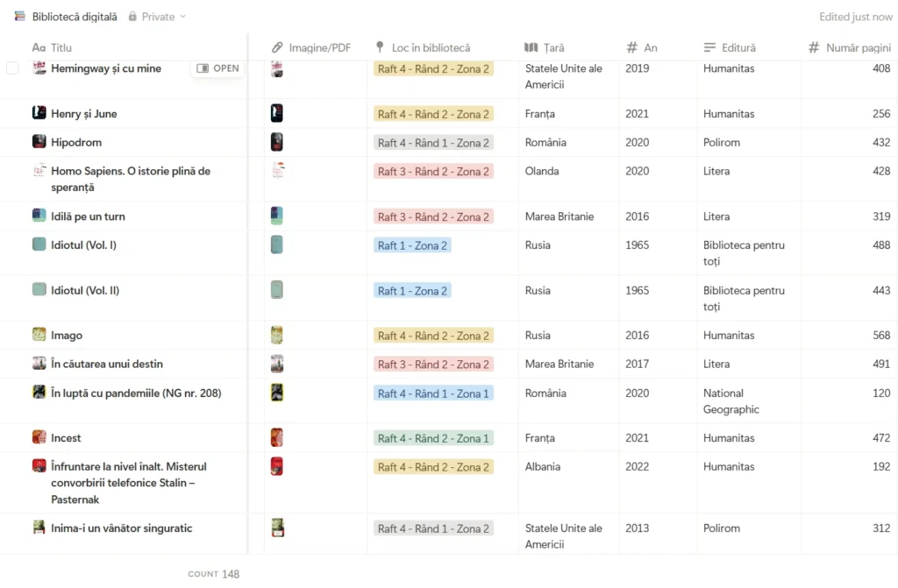Click the Incest book cover thumbnail
898x588 pixels.
coord(279,437)
